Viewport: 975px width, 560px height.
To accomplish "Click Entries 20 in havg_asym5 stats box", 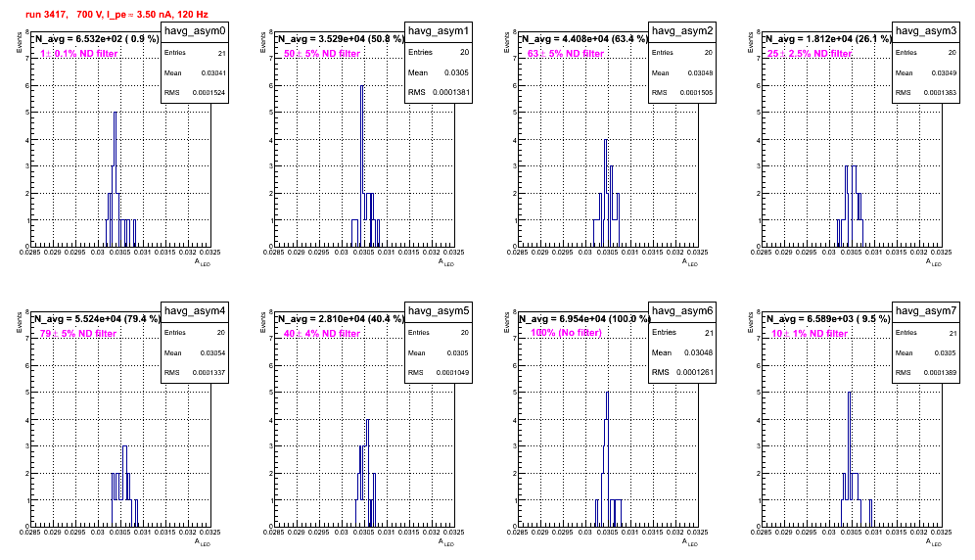I will click(x=439, y=333).
